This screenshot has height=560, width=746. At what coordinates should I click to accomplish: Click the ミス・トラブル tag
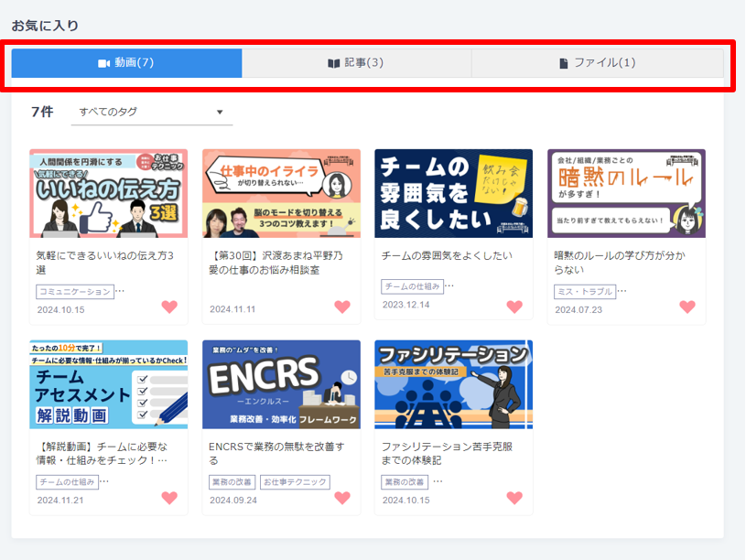click(583, 292)
